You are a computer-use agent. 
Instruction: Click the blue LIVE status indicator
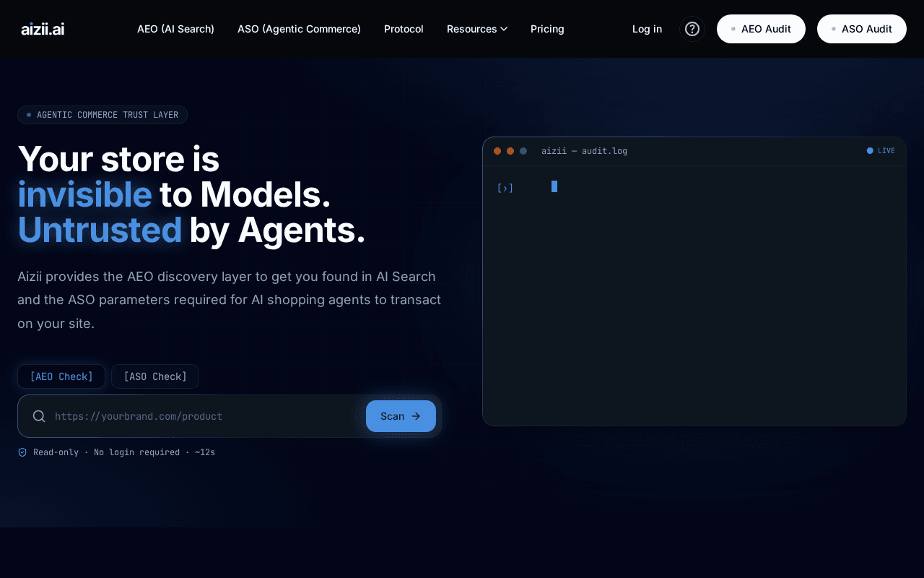click(881, 151)
